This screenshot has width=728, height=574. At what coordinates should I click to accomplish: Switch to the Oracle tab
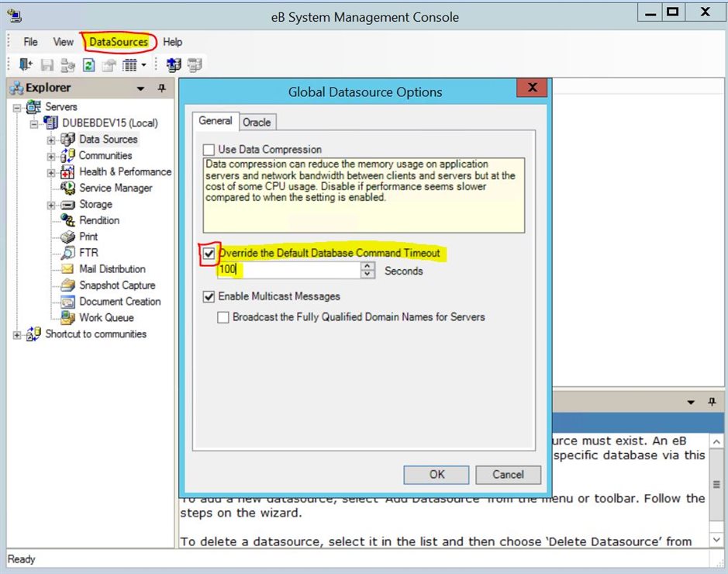257,122
